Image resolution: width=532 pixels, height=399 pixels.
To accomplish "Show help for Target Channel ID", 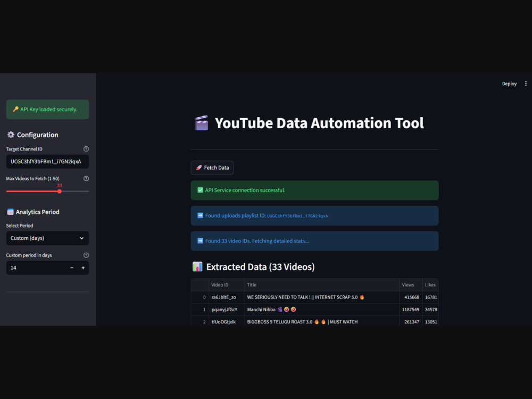I will [86, 149].
